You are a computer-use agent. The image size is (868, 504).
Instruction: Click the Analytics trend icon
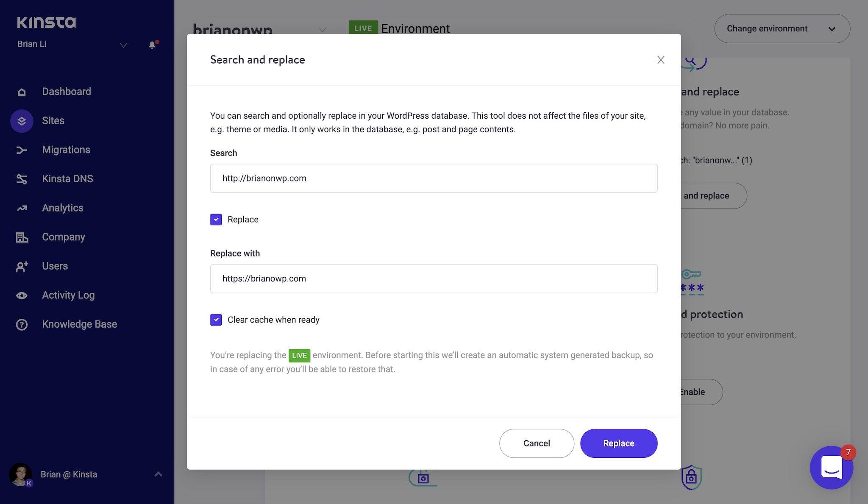(x=22, y=208)
